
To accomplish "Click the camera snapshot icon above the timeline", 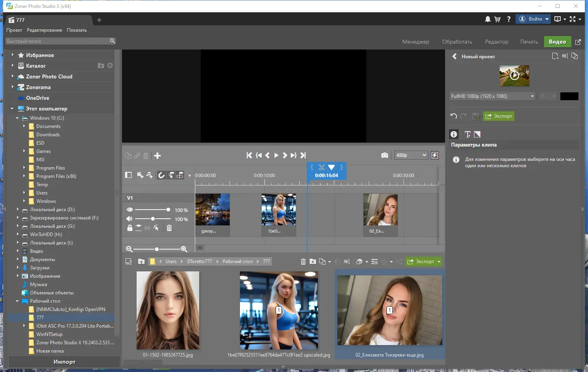I will coord(384,155).
